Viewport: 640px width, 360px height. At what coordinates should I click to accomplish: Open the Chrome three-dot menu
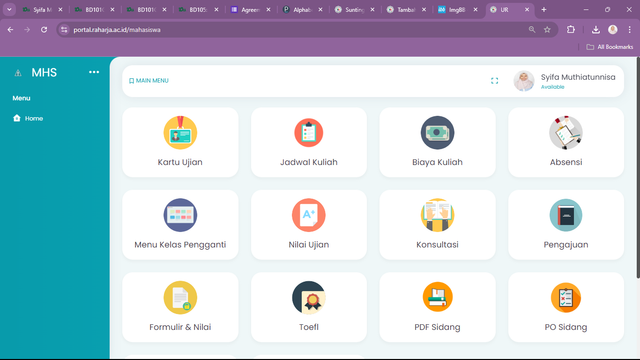pyautogui.click(x=629, y=29)
